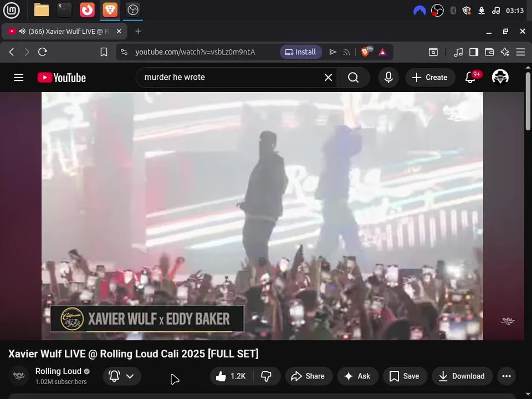
Task: Switch to the Brave browser taskbar icon
Action: pyautogui.click(x=110, y=10)
